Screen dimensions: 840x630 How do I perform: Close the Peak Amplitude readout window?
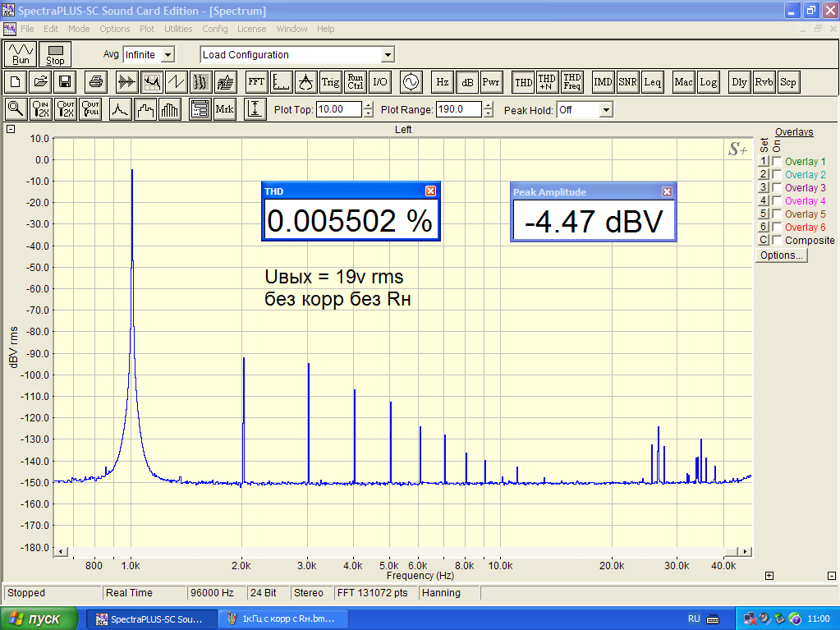click(667, 191)
